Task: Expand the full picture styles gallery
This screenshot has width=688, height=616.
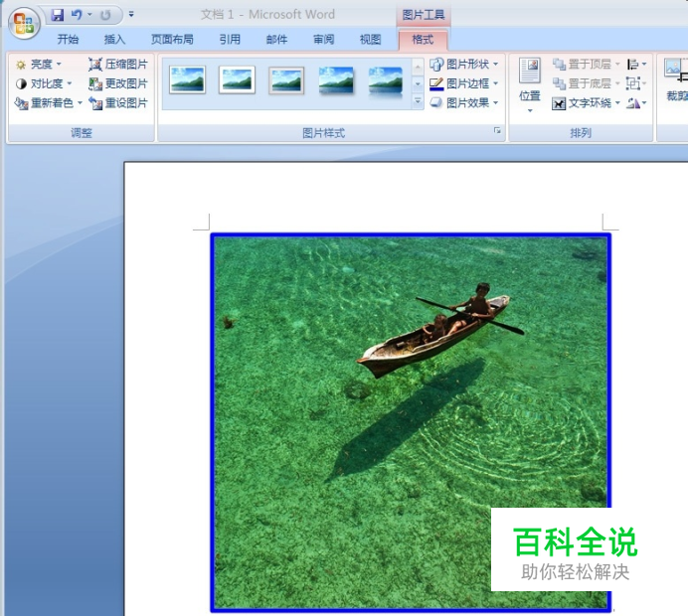Action: (x=418, y=101)
